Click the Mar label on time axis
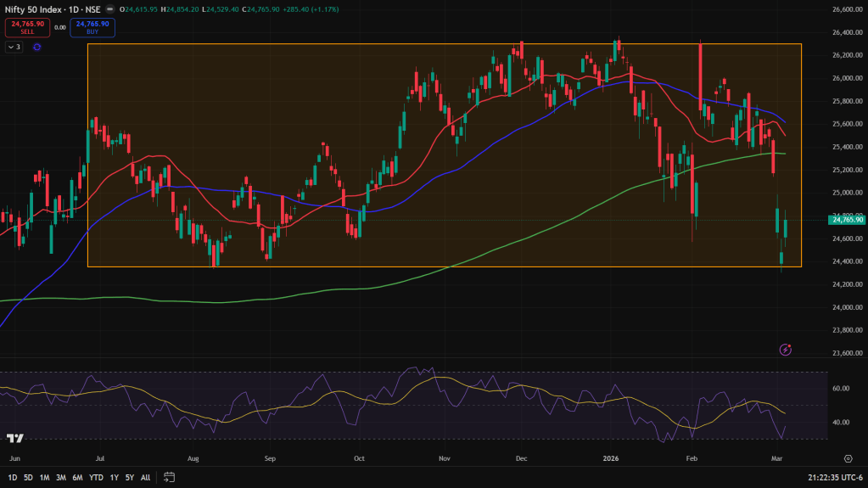Image resolution: width=868 pixels, height=488 pixels. [x=776, y=458]
